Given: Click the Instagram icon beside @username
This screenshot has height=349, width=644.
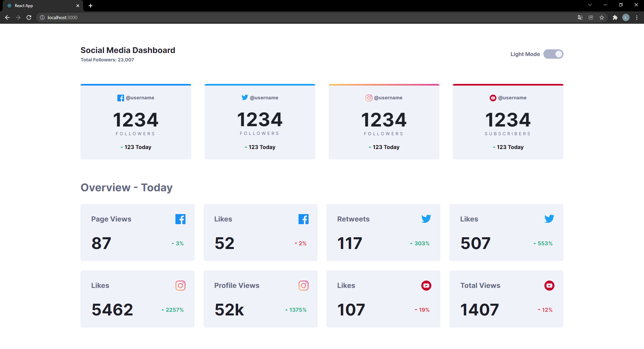Looking at the screenshot, I should tap(369, 98).
